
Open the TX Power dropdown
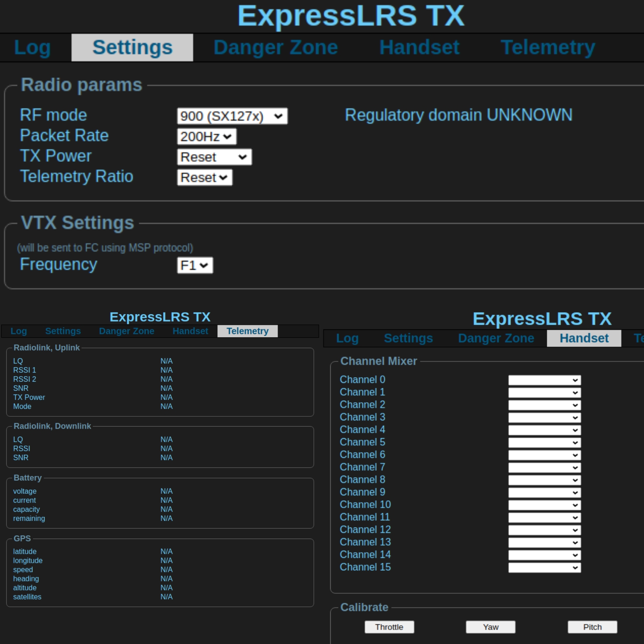[214, 157]
